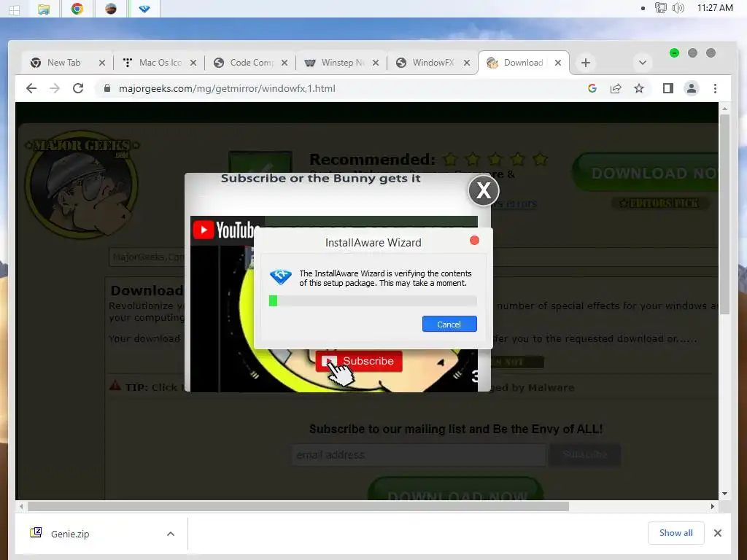Click the YouTube logo in popup

click(x=226, y=230)
